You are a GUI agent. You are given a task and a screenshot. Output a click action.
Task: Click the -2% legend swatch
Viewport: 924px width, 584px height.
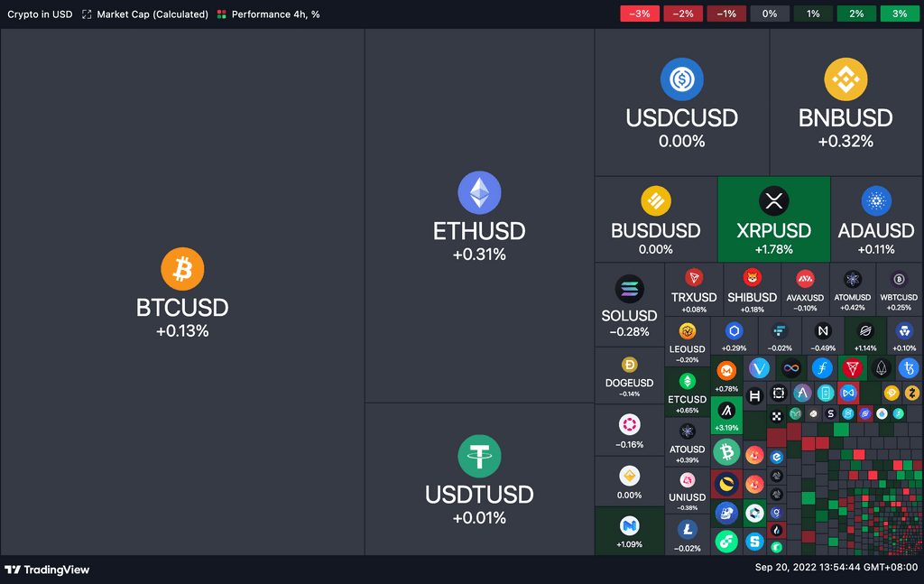coord(683,14)
